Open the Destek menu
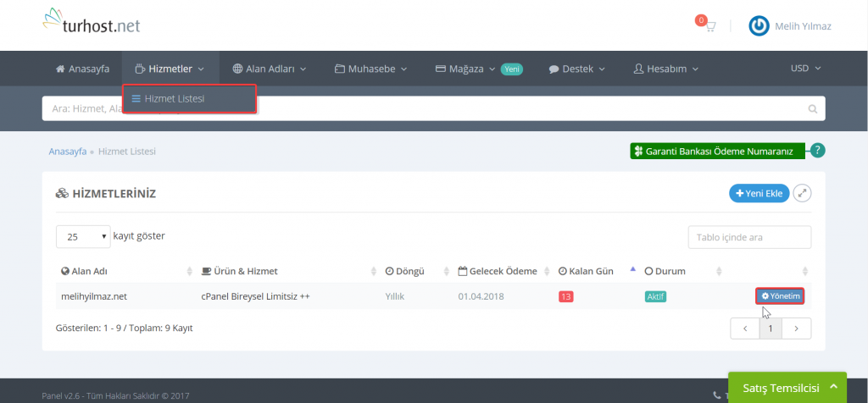 click(x=577, y=69)
